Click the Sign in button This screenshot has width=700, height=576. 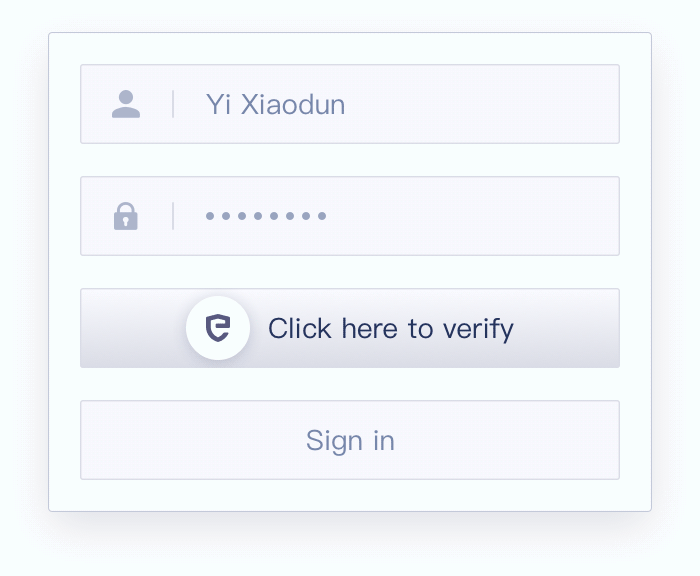point(350,440)
